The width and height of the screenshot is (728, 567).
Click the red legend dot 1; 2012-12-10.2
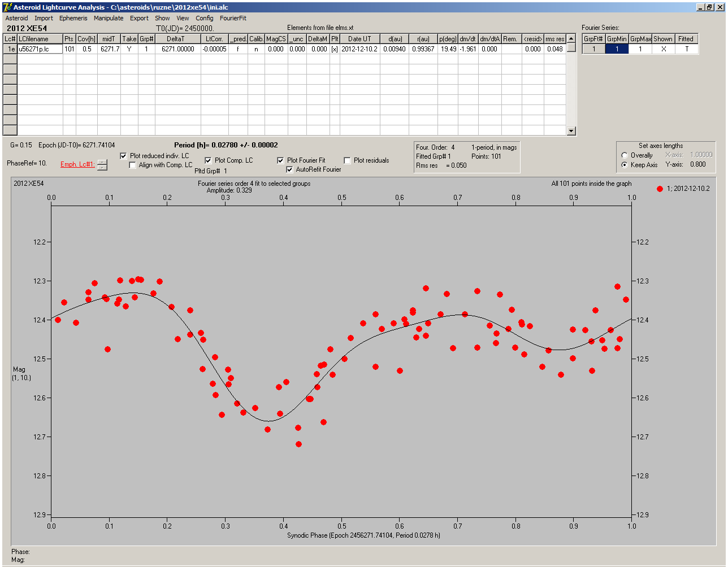(660, 189)
